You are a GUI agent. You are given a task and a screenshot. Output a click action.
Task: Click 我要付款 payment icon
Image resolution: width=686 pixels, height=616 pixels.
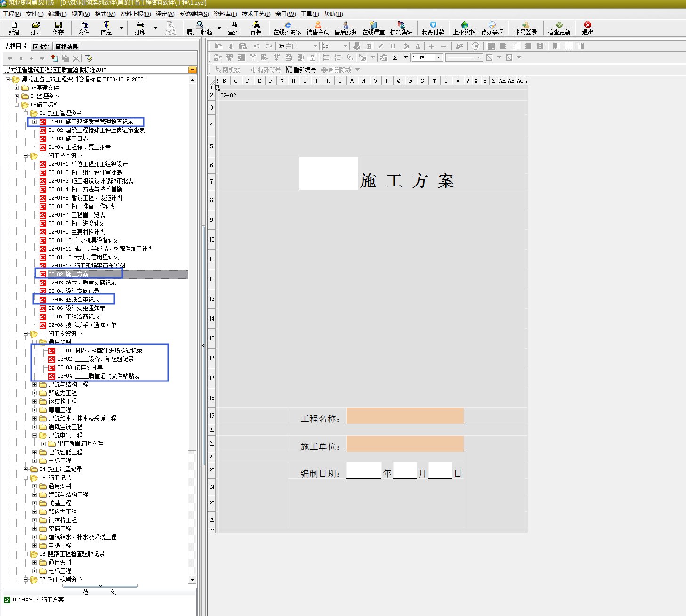(x=433, y=28)
